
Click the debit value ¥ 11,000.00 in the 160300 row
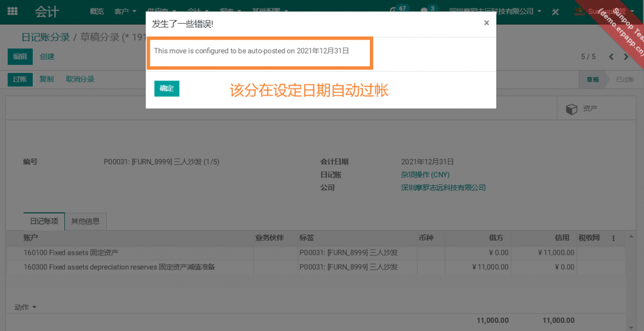[x=490, y=267]
